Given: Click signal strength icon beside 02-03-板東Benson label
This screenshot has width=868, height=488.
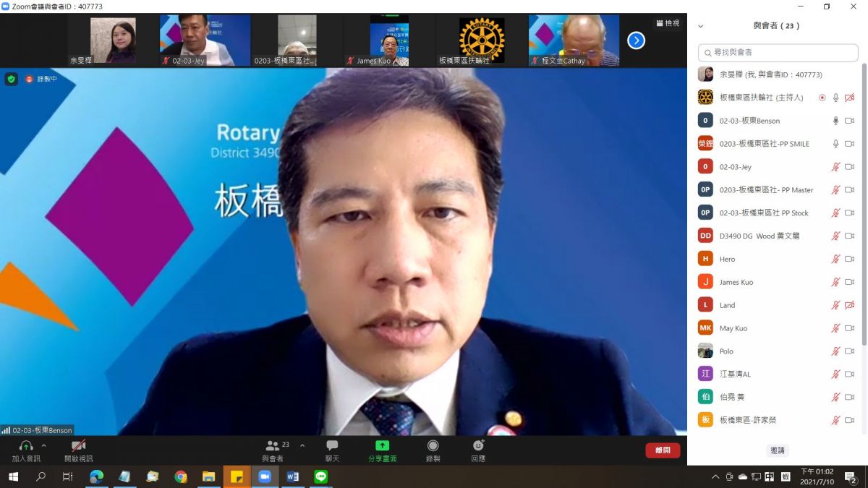Looking at the screenshot, I should tap(7, 430).
